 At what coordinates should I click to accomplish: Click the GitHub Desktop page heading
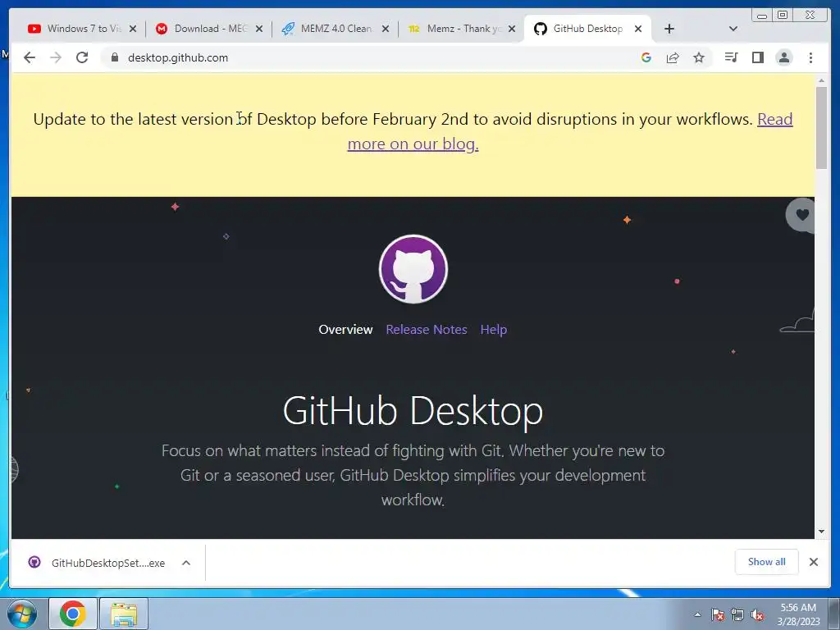[413, 412]
